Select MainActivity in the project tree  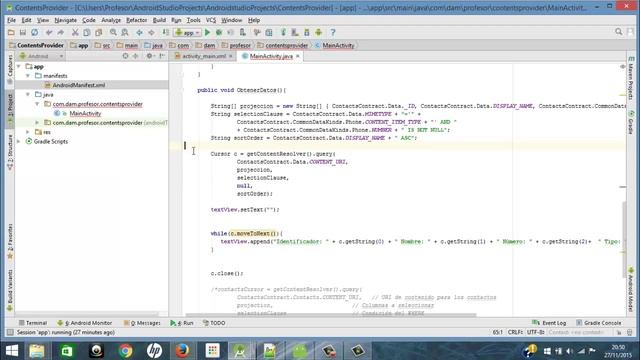pyautogui.click(x=85, y=113)
